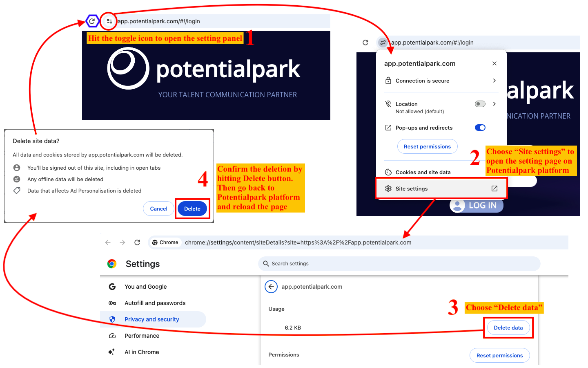Confirm with Delete in Delete site data dialog
Viewport: 588px width, 368px height.
click(x=192, y=209)
